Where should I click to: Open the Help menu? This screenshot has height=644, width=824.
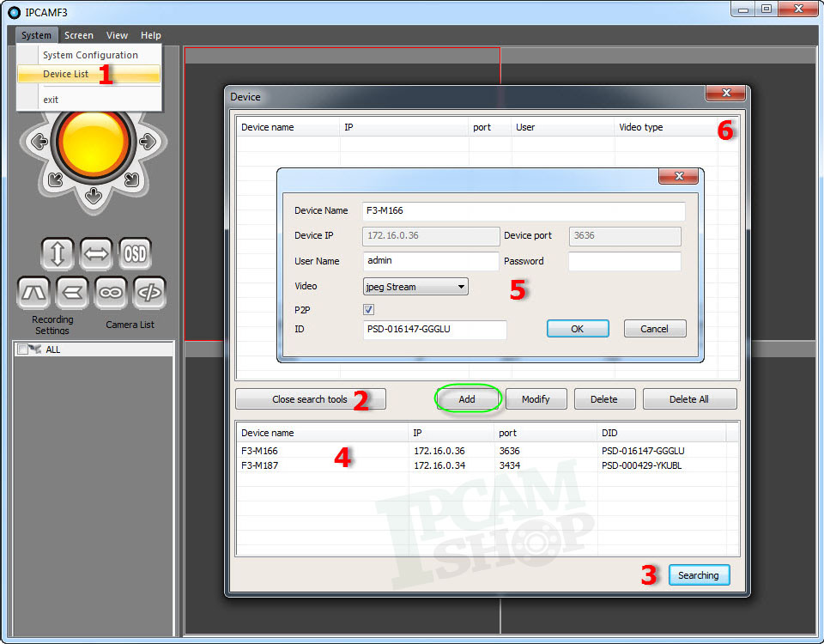(x=151, y=35)
